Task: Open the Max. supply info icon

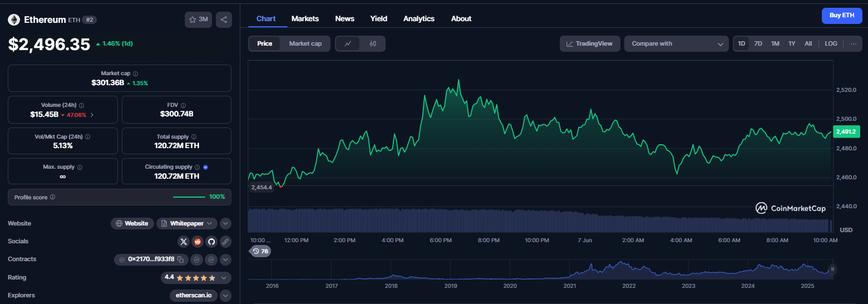Action: 80,167
